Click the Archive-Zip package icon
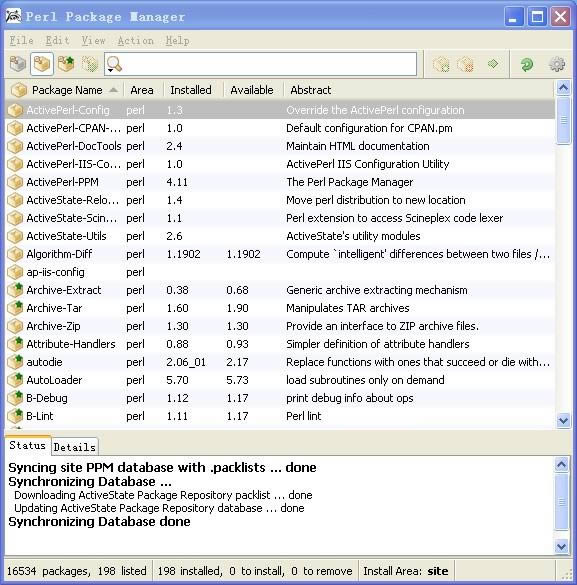Viewport: 577px width, 585px height. tap(15, 326)
